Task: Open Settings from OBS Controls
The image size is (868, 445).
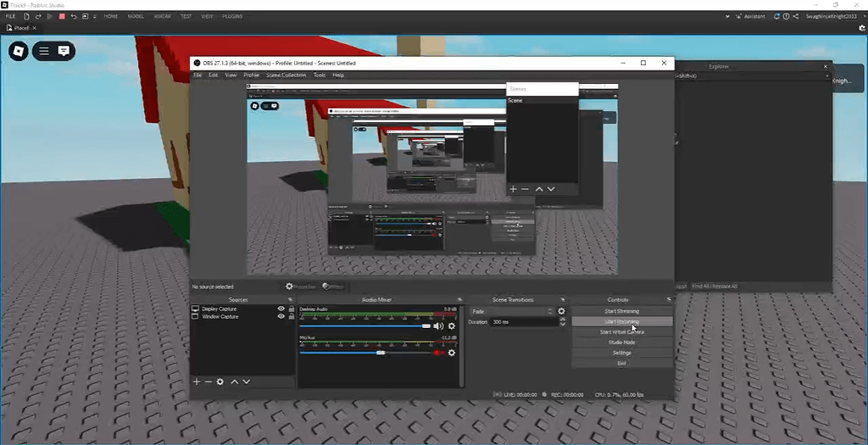Action: (x=621, y=353)
